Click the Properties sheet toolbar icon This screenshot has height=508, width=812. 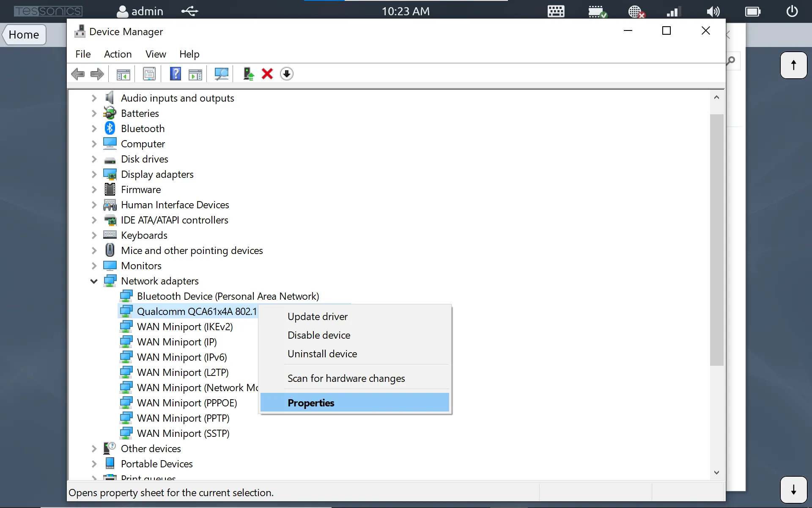pyautogui.click(x=149, y=74)
